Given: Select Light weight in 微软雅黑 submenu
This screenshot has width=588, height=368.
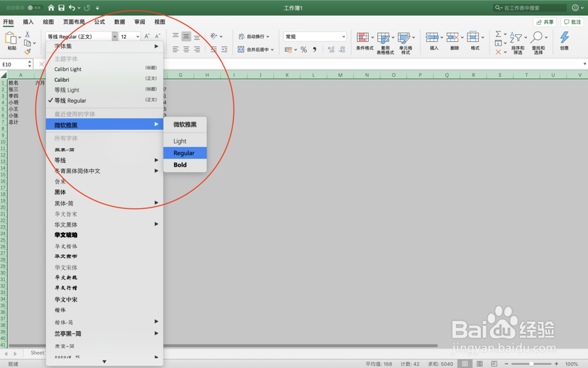Looking at the screenshot, I should tap(185, 141).
